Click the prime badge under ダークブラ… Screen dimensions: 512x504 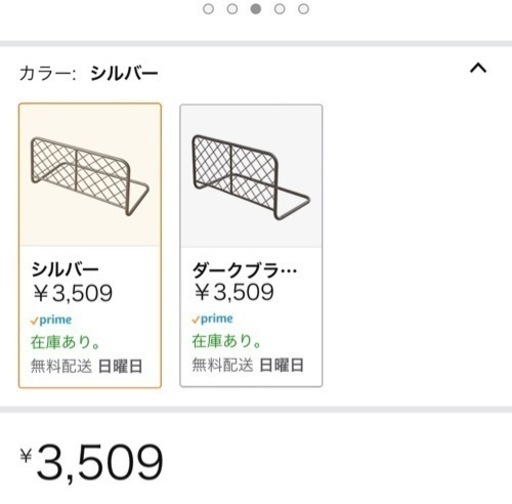[212, 319]
